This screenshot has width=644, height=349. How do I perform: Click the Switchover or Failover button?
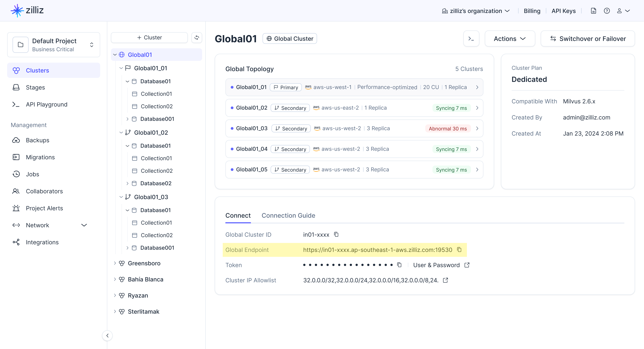point(587,39)
